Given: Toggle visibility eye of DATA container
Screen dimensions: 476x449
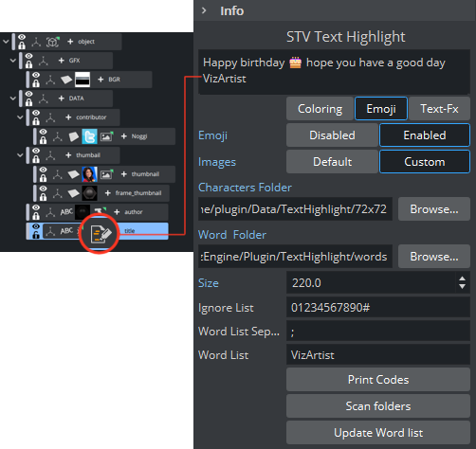Looking at the screenshot, I should pyautogui.click(x=29, y=94).
